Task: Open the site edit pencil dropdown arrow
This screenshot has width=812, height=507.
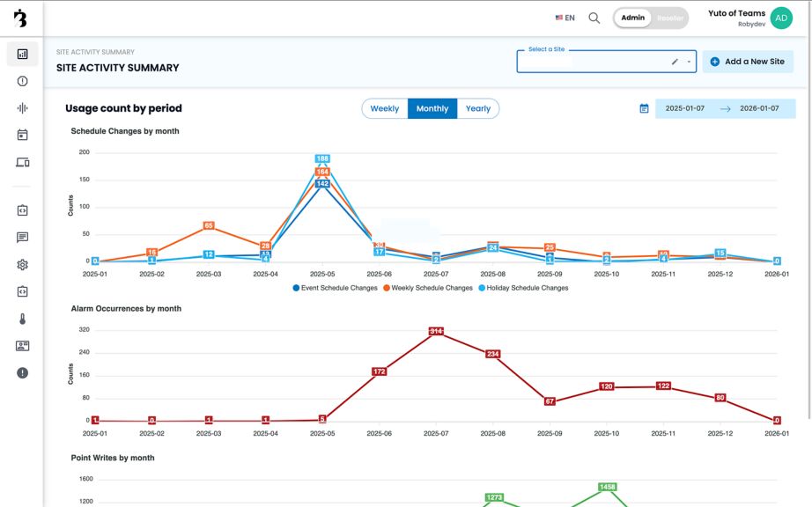Action: pyautogui.click(x=689, y=62)
